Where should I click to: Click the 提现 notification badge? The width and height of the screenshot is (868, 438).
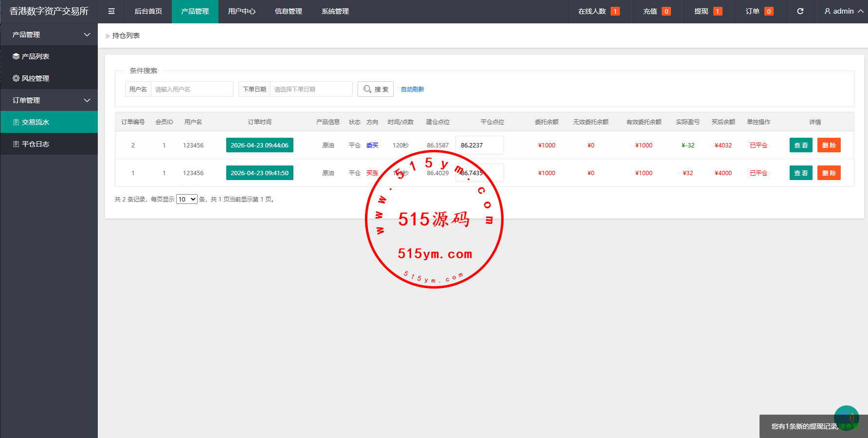pyautogui.click(x=718, y=11)
